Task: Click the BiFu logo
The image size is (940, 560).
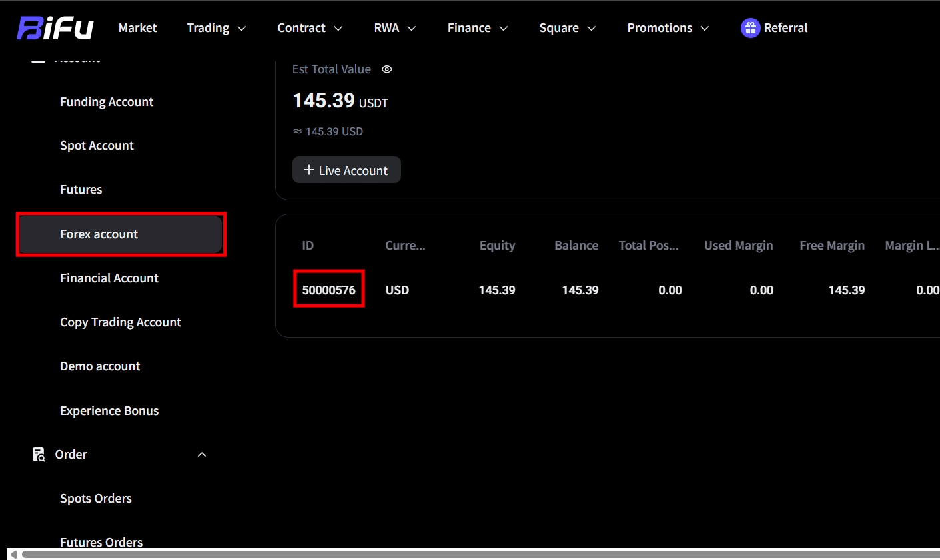Action: click(x=55, y=28)
